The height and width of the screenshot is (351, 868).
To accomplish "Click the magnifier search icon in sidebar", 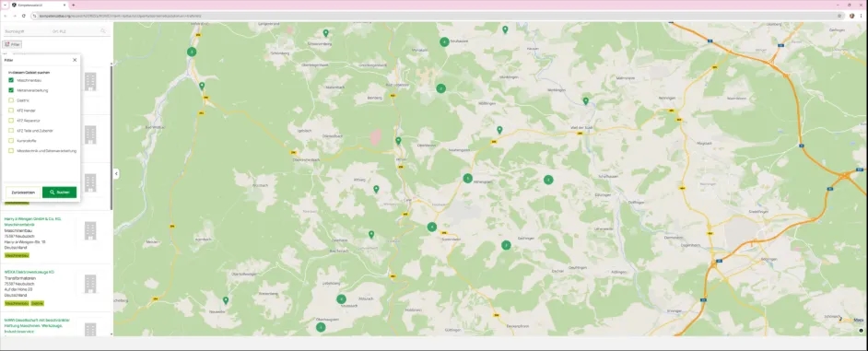I will (x=103, y=31).
